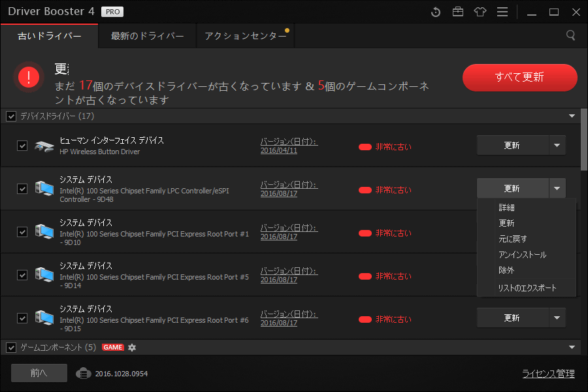Uncheck the PCI Express Root Port #1 checkbox
This screenshot has height=392, width=588.
pos(22,232)
